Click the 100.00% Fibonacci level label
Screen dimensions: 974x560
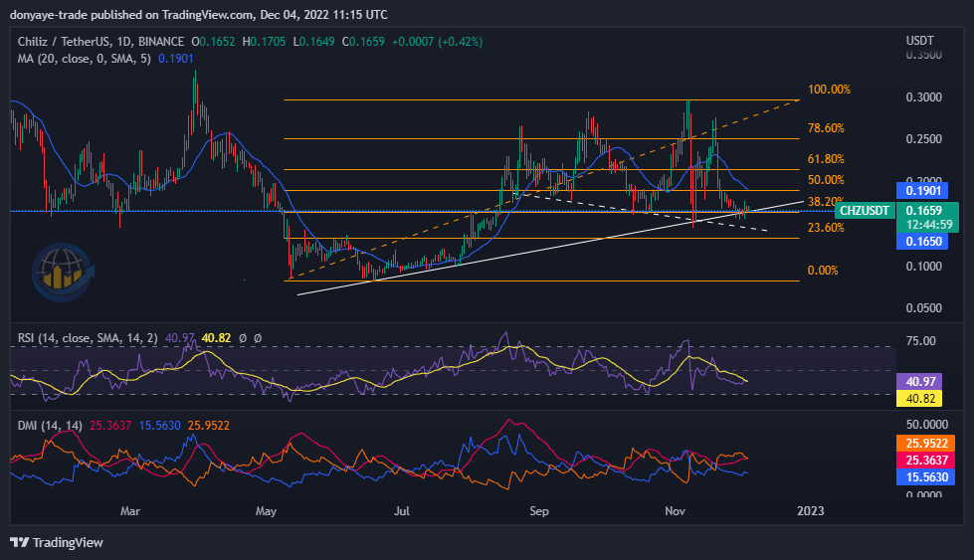[x=829, y=90]
